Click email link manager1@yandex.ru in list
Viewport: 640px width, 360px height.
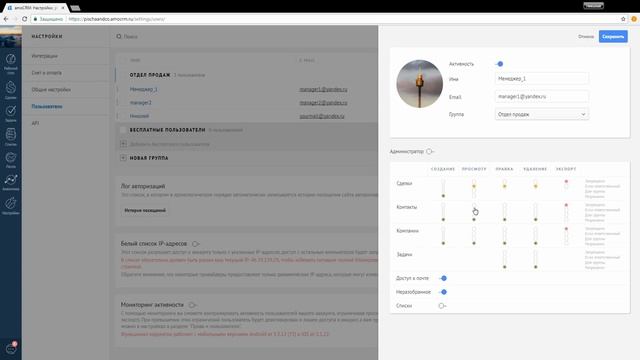coord(323,89)
